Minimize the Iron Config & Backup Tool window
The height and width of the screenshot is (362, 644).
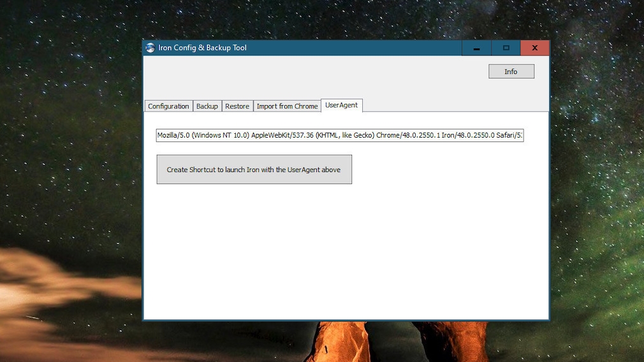click(476, 48)
